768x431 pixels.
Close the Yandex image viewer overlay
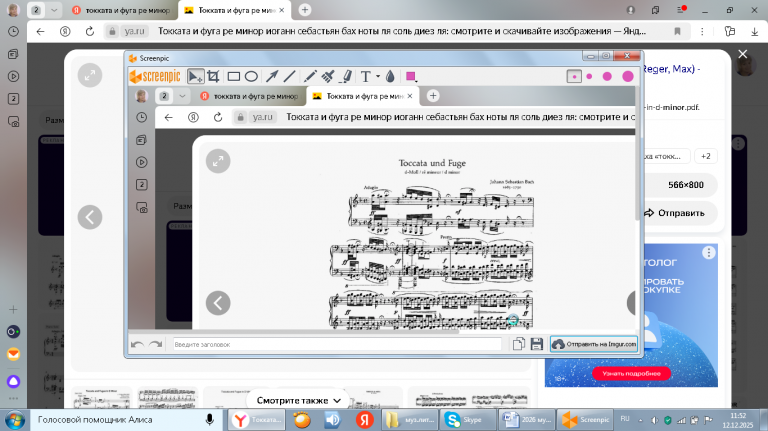point(743,54)
